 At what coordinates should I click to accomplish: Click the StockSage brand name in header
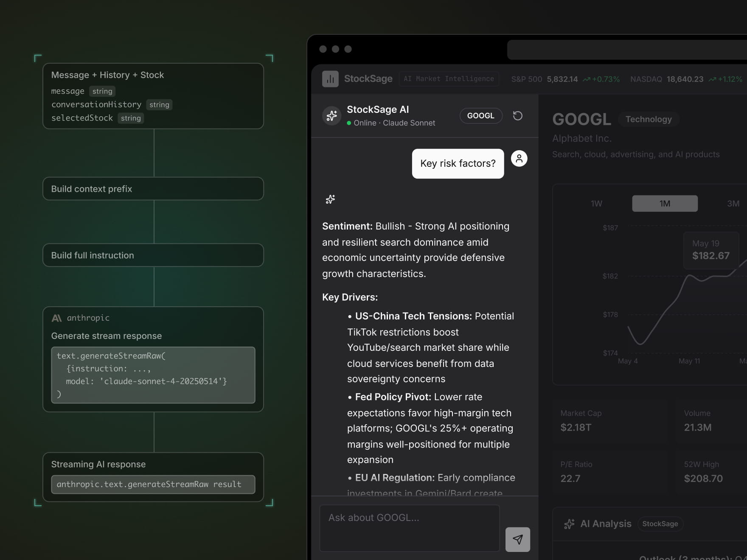click(368, 79)
